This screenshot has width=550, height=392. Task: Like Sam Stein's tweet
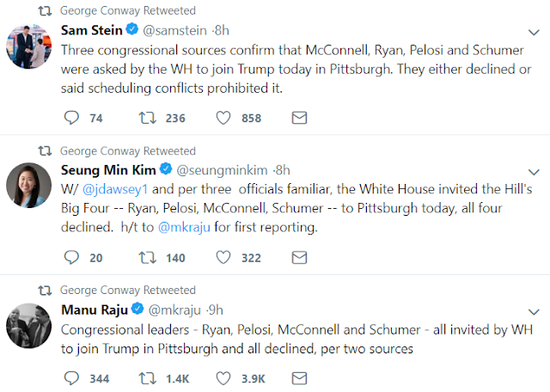coord(223,118)
